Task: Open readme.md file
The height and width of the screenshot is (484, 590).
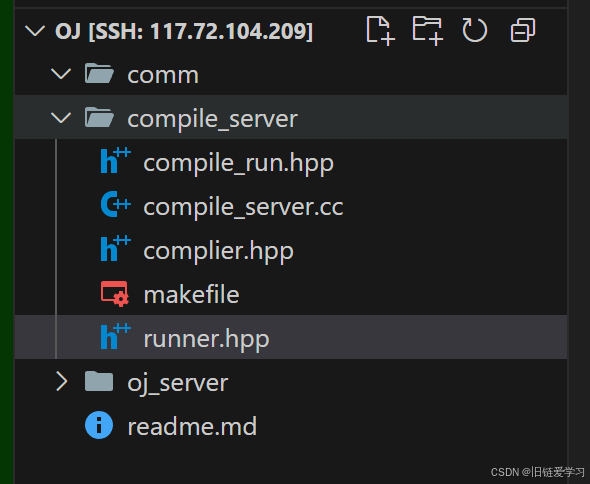Action: click(192, 427)
